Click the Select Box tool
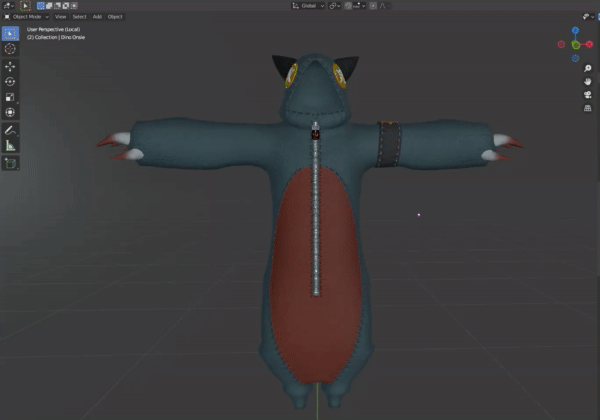 click(x=10, y=32)
